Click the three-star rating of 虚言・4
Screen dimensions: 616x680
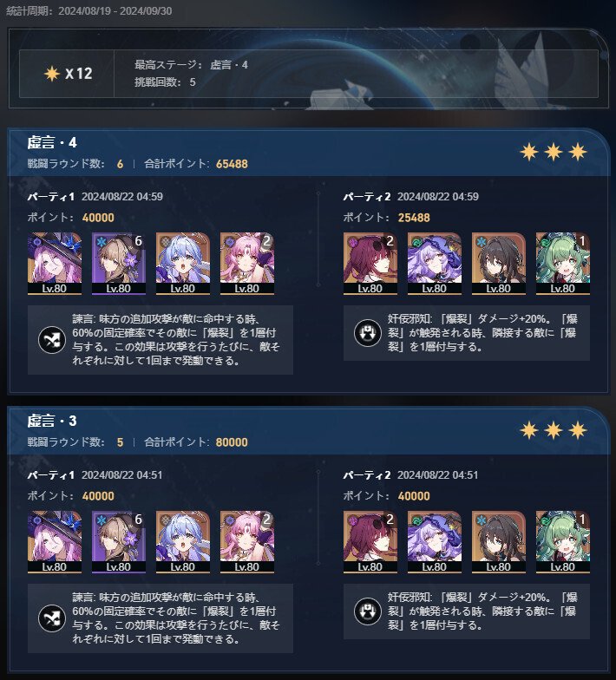coord(554,153)
